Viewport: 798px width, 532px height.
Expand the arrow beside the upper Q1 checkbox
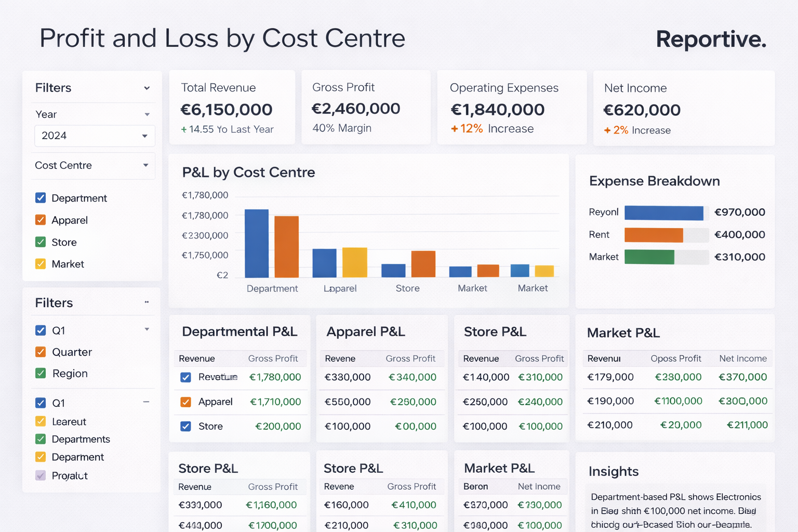click(147, 329)
